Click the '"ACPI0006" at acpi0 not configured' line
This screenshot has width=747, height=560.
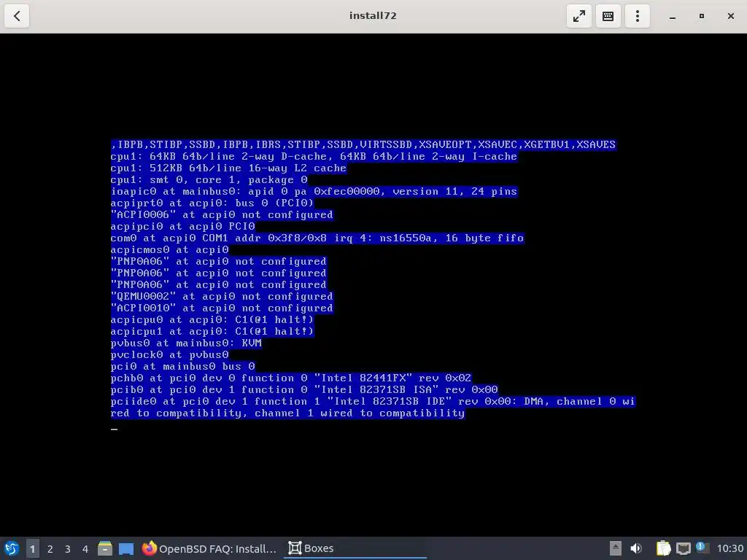[x=222, y=214]
